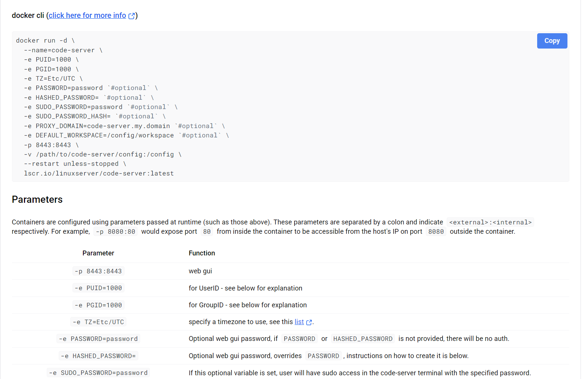The image size is (588, 379).
Task: Click '--name=code-server' line in code block
Action: 63,50
